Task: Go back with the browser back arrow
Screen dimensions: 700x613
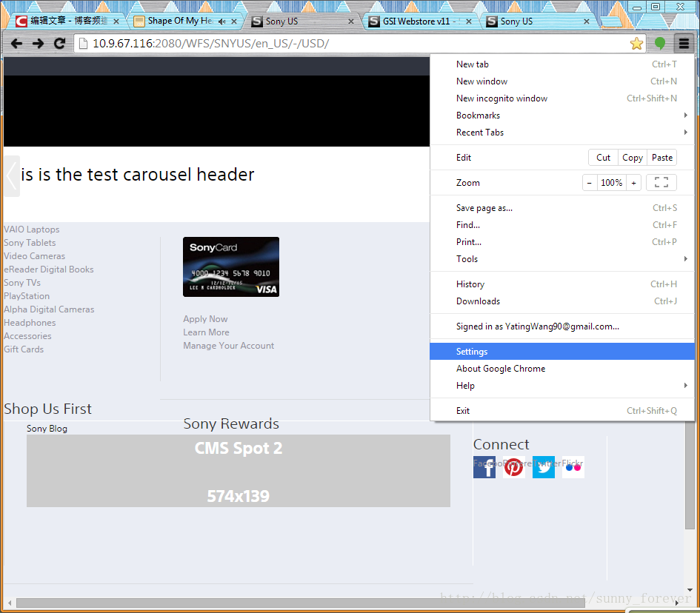Action: pos(16,43)
